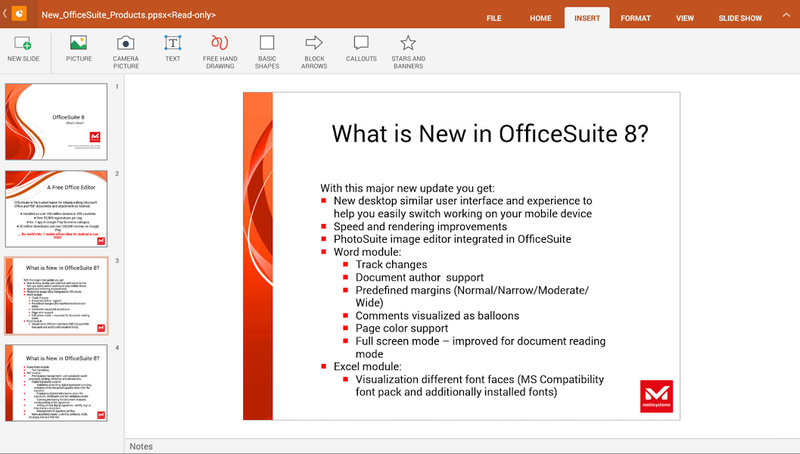
Task: Open Camera Picture insert option
Action: pos(126,52)
